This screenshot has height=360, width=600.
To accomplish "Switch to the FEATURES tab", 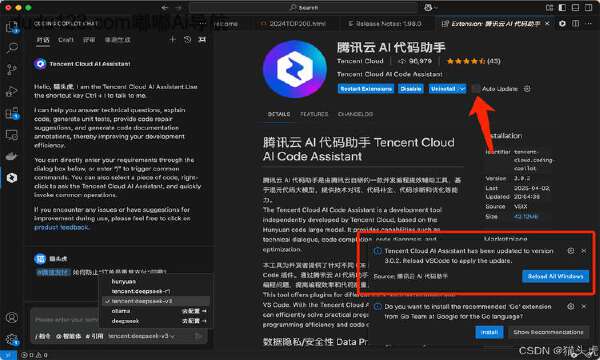I will pyautogui.click(x=314, y=114).
